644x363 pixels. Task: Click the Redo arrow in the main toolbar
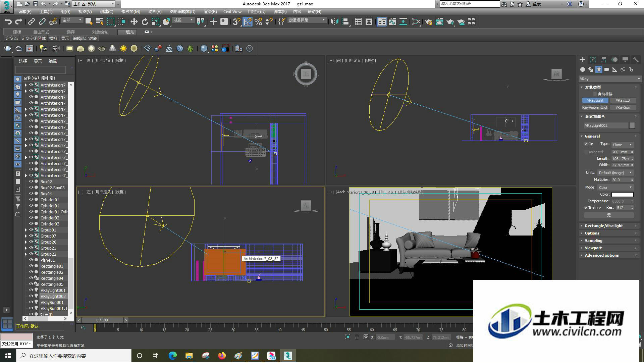[19, 22]
